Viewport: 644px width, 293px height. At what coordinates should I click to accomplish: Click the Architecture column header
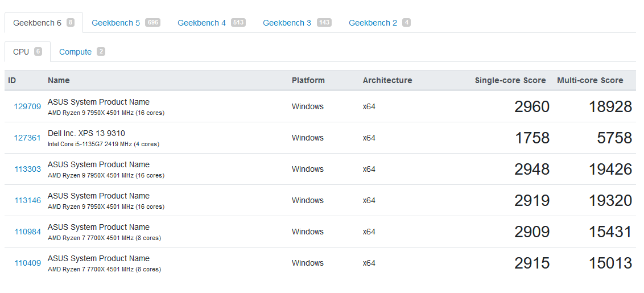pos(387,81)
